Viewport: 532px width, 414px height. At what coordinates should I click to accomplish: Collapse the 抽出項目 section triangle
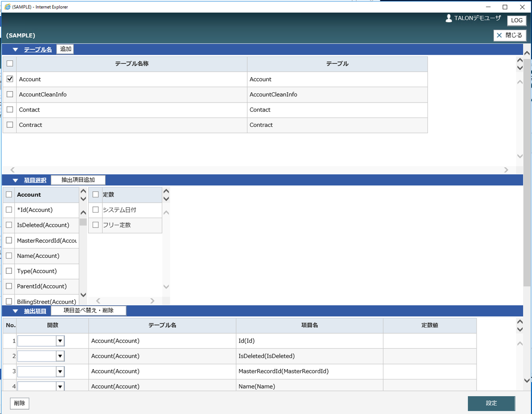[16, 311]
